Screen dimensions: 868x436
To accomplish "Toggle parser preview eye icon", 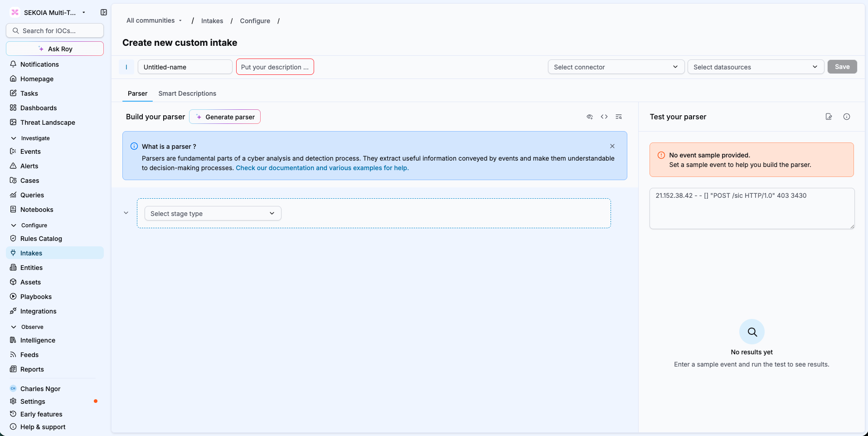I will [x=590, y=117].
